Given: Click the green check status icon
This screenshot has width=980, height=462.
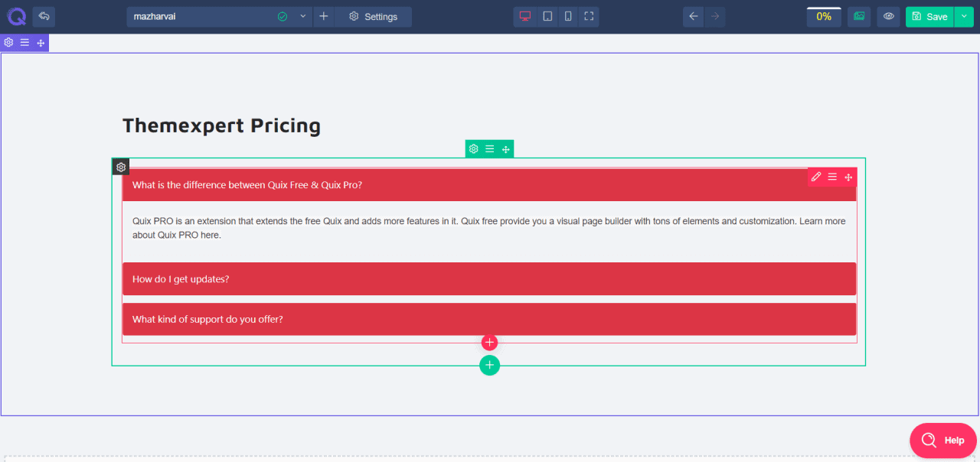Looking at the screenshot, I should (283, 16).
